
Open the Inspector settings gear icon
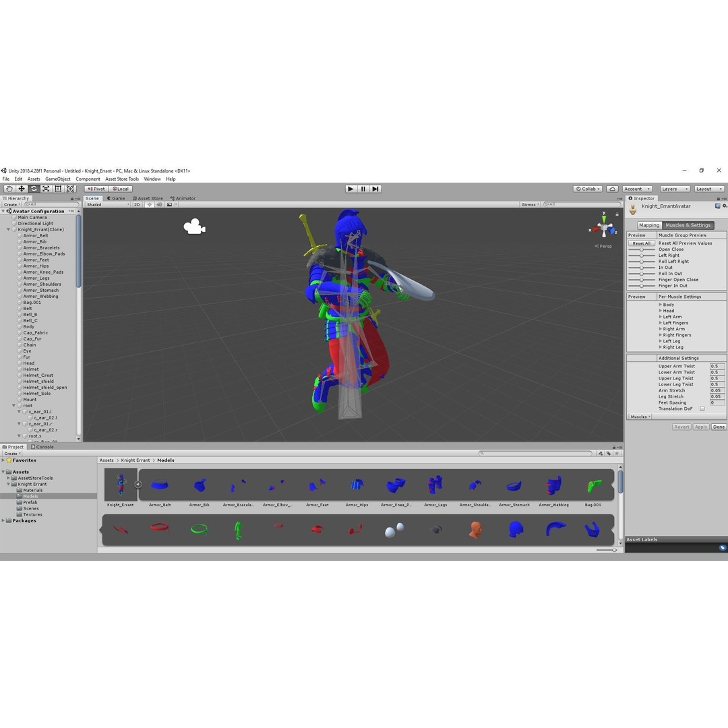coord(724,206)
